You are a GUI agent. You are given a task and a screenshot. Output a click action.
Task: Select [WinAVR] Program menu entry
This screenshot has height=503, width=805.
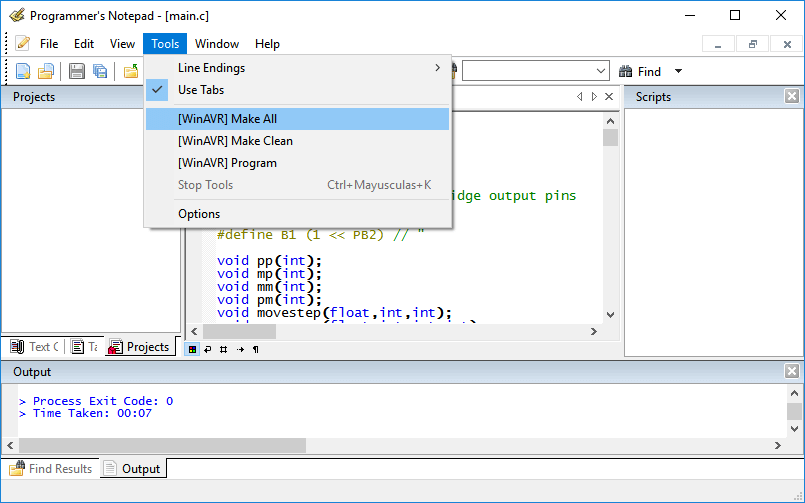pos(297,163)
